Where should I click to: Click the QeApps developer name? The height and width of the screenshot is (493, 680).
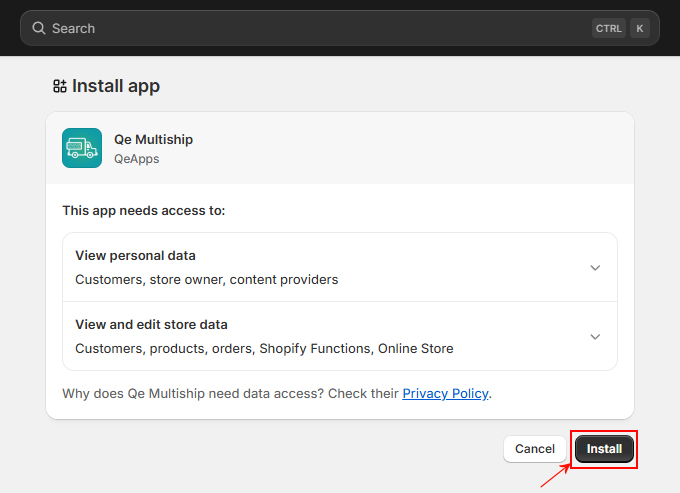137,159
